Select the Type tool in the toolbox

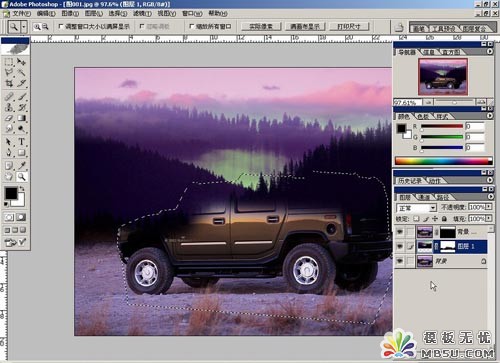pos(22,142)
